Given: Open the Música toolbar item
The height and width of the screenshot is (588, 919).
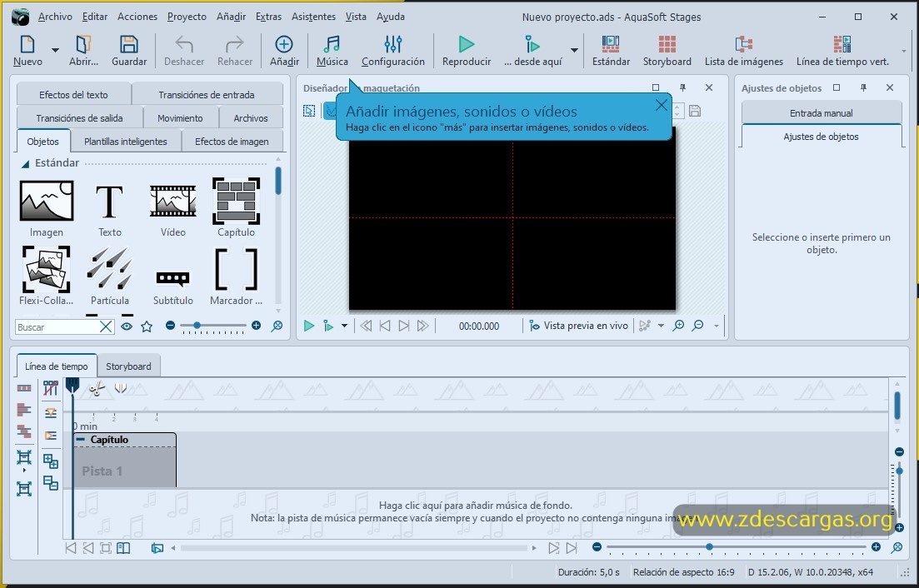Looking at the screenshot, I should (332, 51).
